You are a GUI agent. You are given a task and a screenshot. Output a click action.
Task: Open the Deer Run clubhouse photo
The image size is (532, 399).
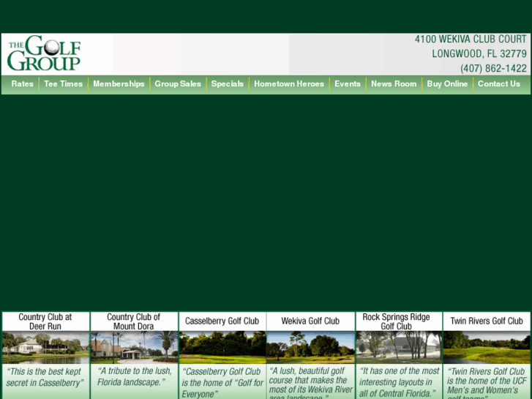coord(46,347)
